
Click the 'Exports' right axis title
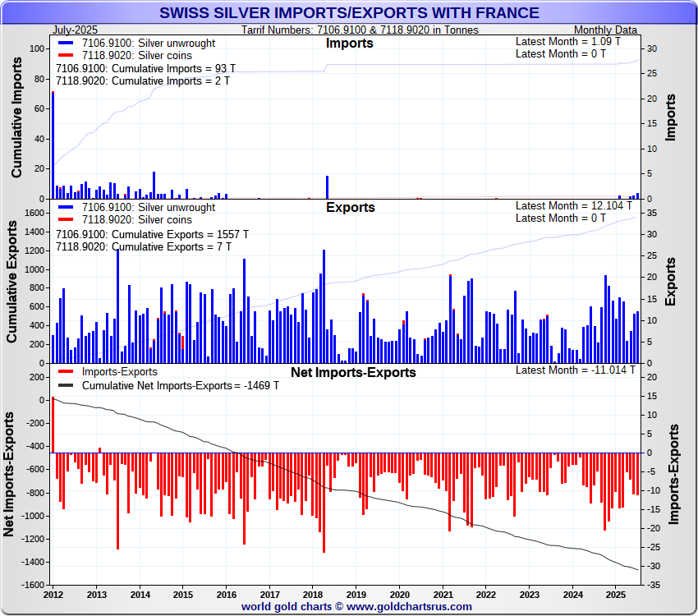[x=670, y=282]
